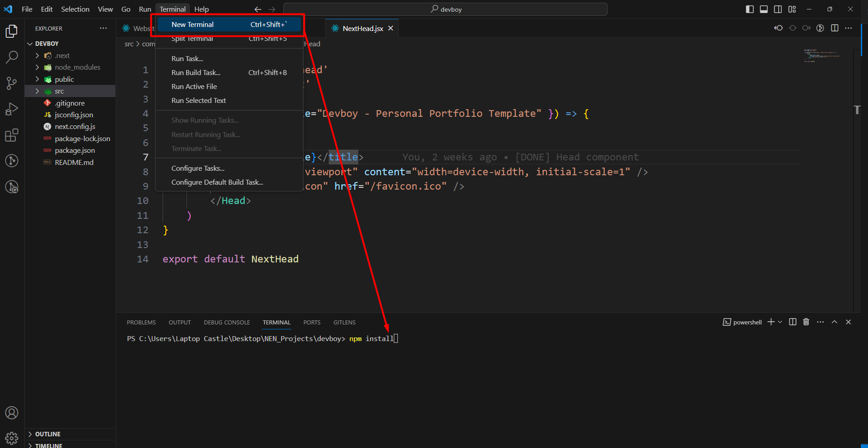Maximize the panel size with chevron
The width and height of the screenshot is (868, 448).
click(834, 322)
